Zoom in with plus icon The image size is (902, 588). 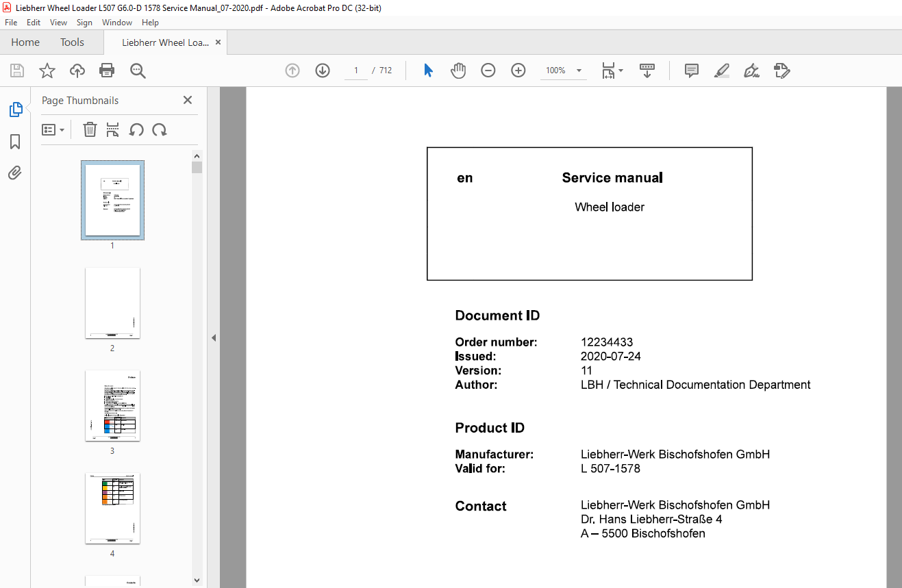tap(518, 71)
